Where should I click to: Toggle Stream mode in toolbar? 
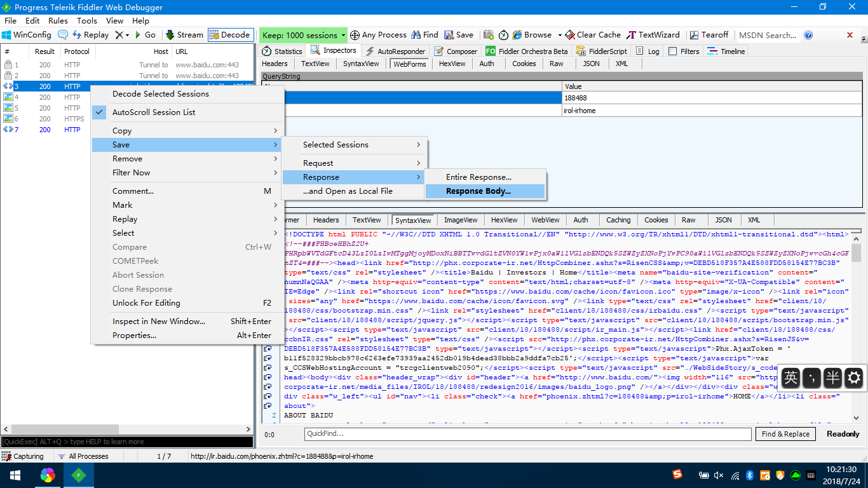tap(184, 35)
